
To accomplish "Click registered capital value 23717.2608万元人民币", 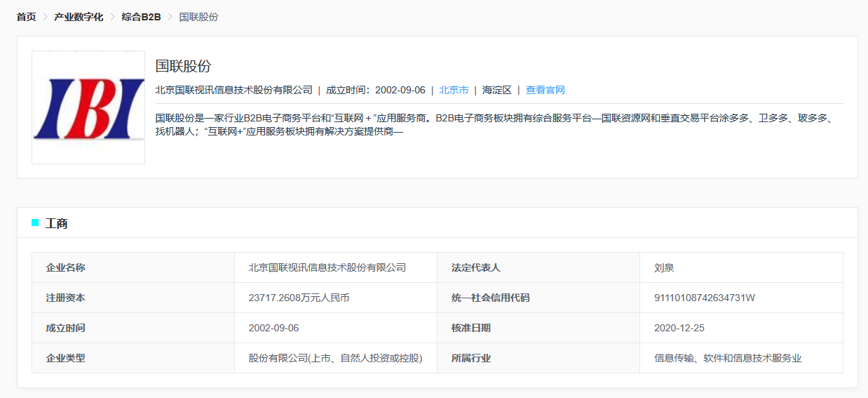I will [x=299, y=298].
